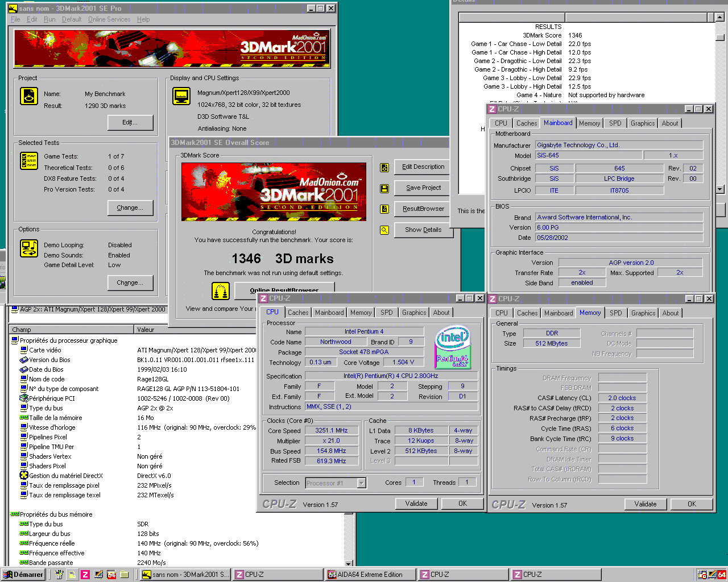Click the Save Project button
728x582 pixels.
click(x=423, y=188)
